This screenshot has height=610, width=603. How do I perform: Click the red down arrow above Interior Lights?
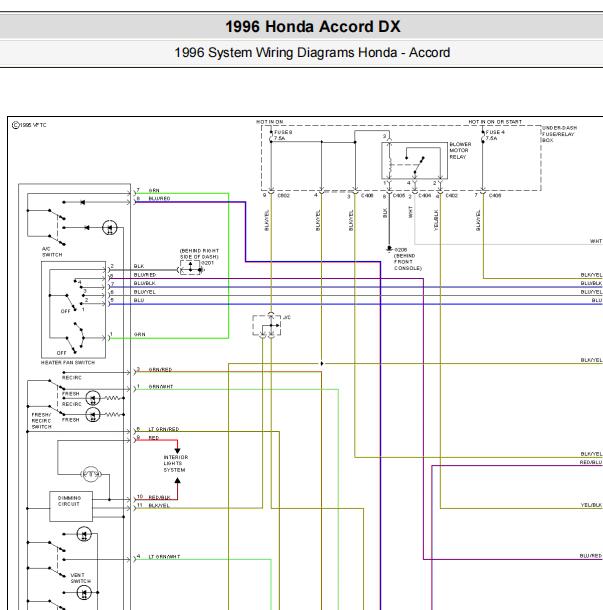[177, 450]
